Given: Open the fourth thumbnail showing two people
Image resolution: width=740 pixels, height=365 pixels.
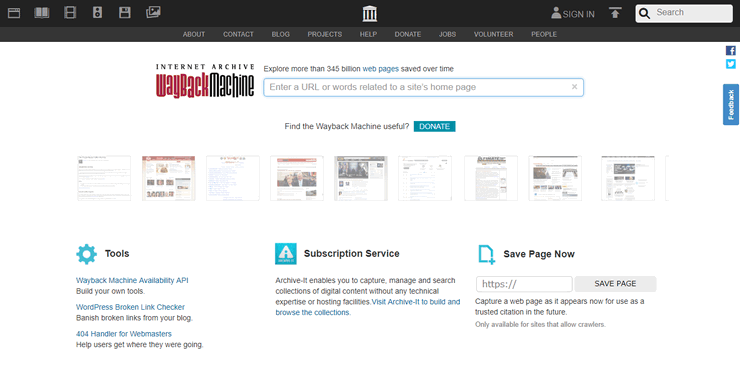Looking at the screenshot, I should 297,178.
